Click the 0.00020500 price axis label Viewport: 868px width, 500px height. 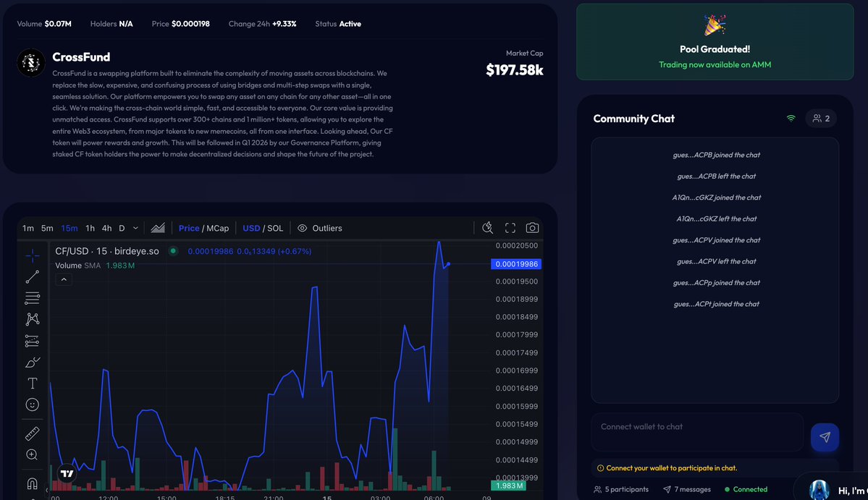point(516,245)
